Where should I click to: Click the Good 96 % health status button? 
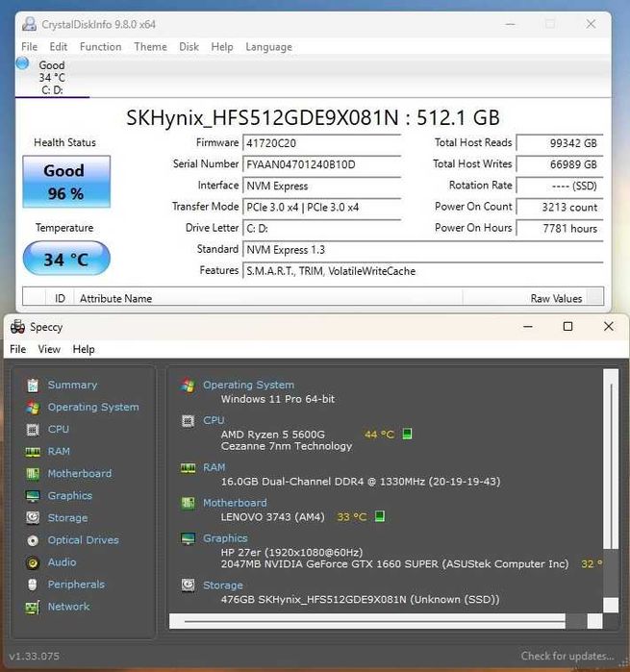(66, 182)
